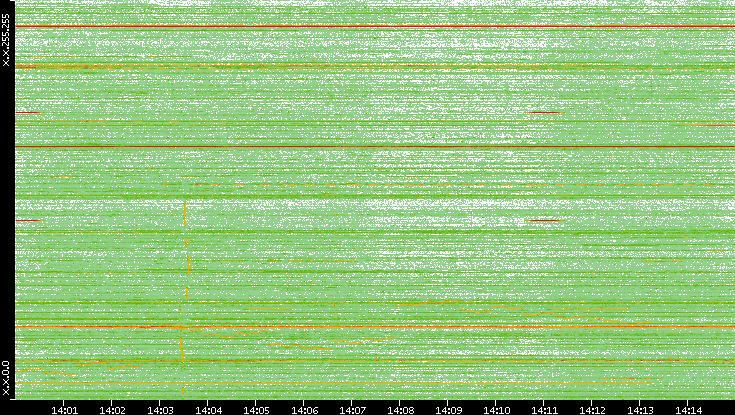Screen dimensions: 735x415
Task: Click the x.x.0.0 axis label
Action: pyautogui.click(x=6, y=378)
